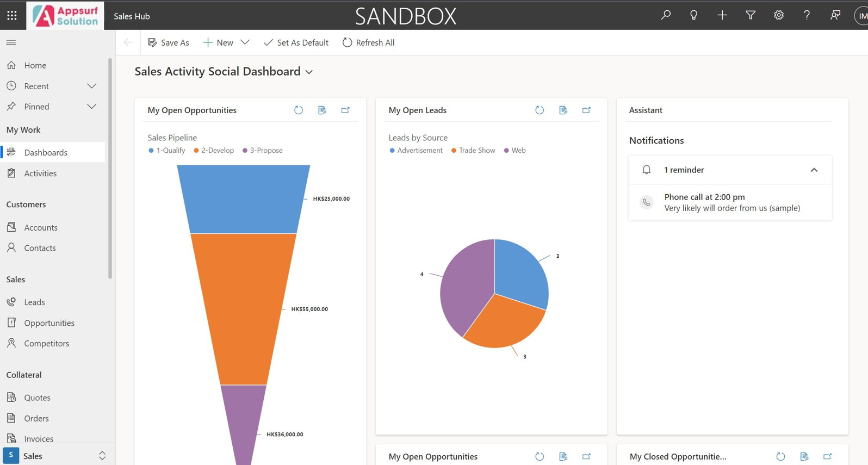
Task: Open the dashboard selector dropdown
Action: pyautogui.click(x=309, y=72)
